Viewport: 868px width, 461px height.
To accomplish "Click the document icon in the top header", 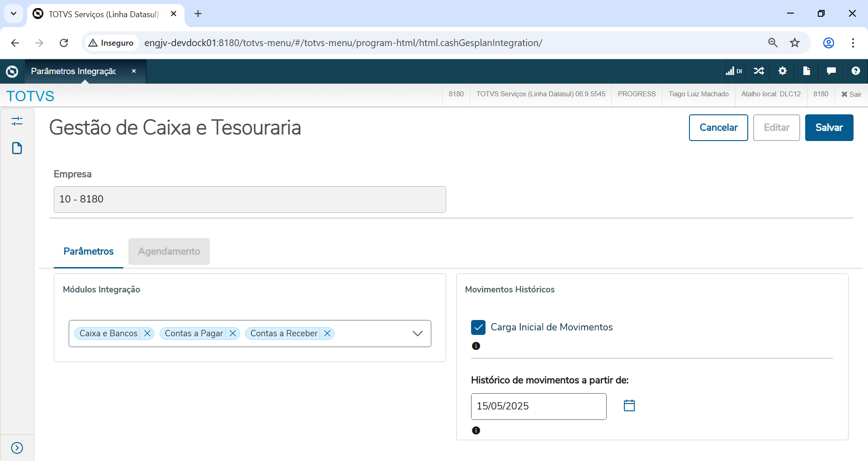I will tap(807, 71).
